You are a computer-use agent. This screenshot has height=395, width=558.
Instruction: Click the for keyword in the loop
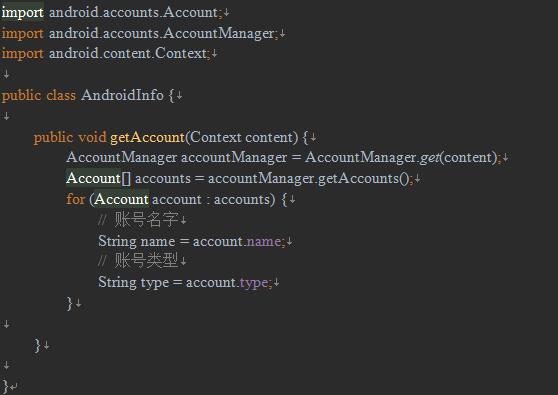coord(75,199)
